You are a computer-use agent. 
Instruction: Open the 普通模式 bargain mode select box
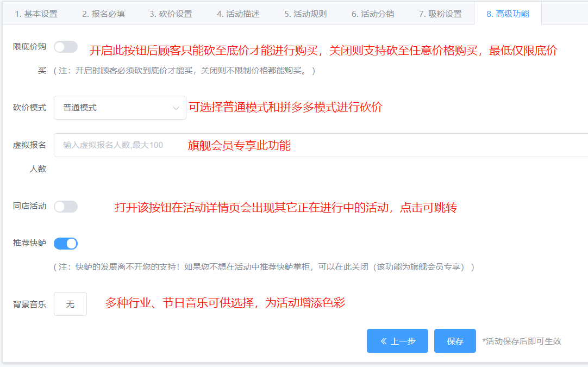pos(120,108)
